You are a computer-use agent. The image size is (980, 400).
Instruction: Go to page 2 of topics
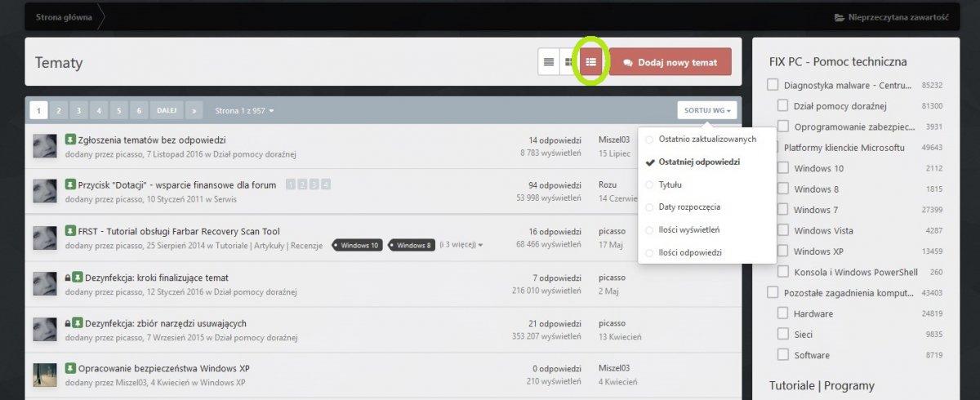tap(59, 110)
